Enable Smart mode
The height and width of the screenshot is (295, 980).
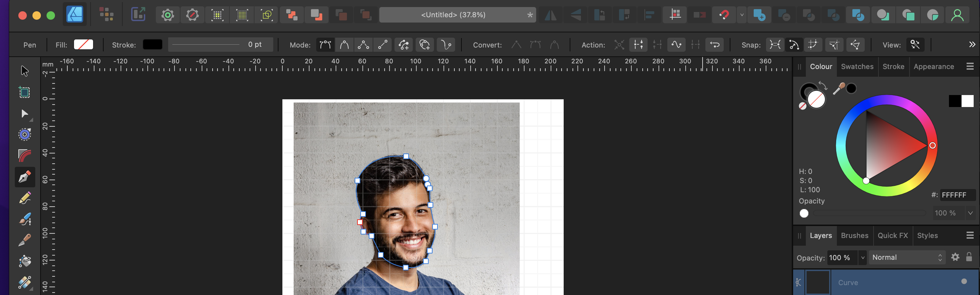344,45
